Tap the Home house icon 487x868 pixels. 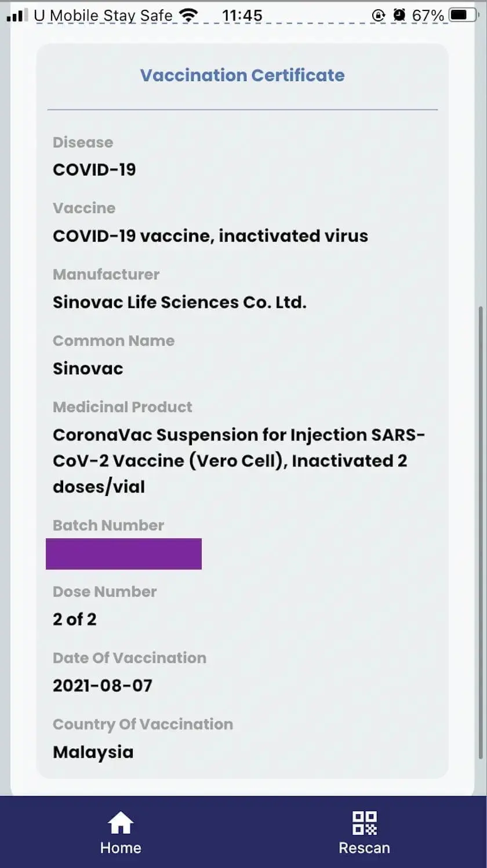tap(121, 823)
